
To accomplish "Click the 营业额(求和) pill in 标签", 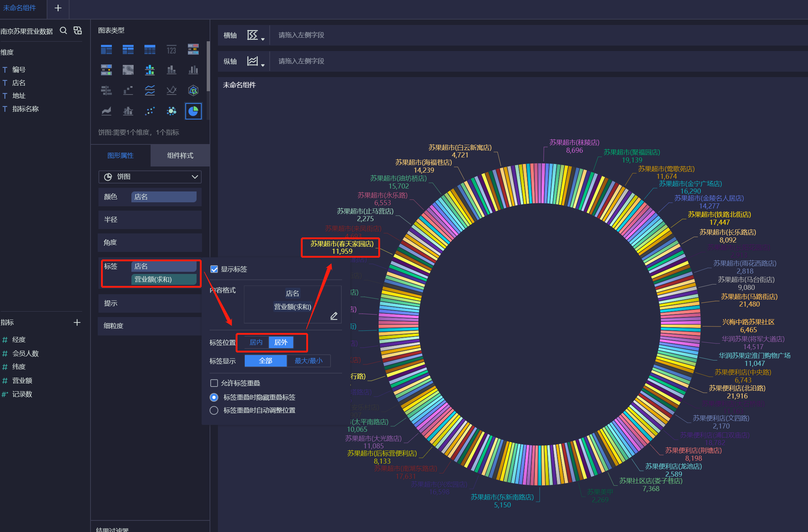I will (x=164, y=279).
